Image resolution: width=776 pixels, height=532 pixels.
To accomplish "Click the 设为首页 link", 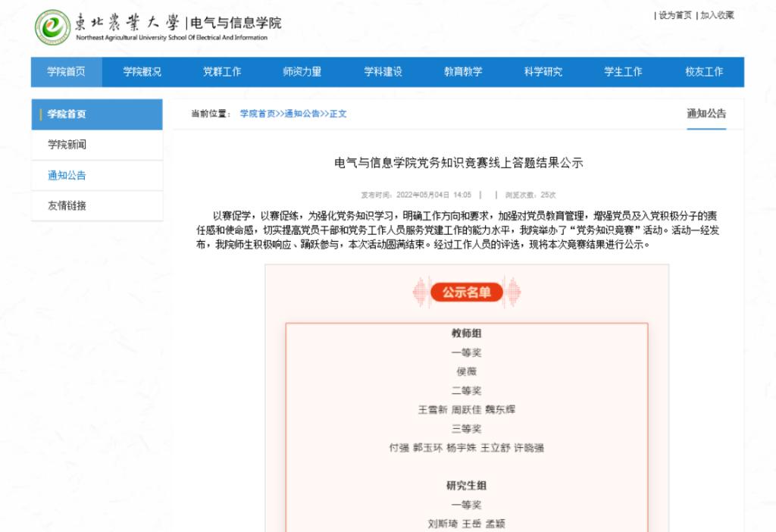I will (674, 15).
